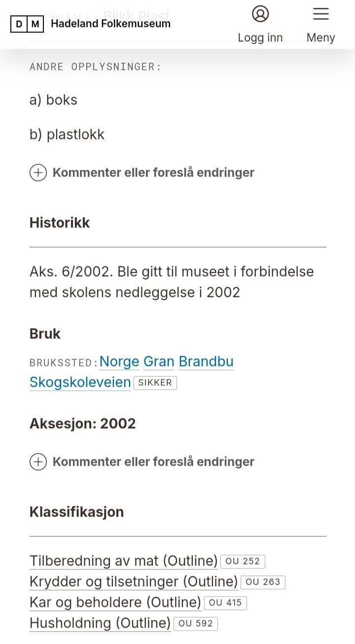Open the Skogskoleveien link
This screenshot has height=644, width=355.
tap(80, 382)
